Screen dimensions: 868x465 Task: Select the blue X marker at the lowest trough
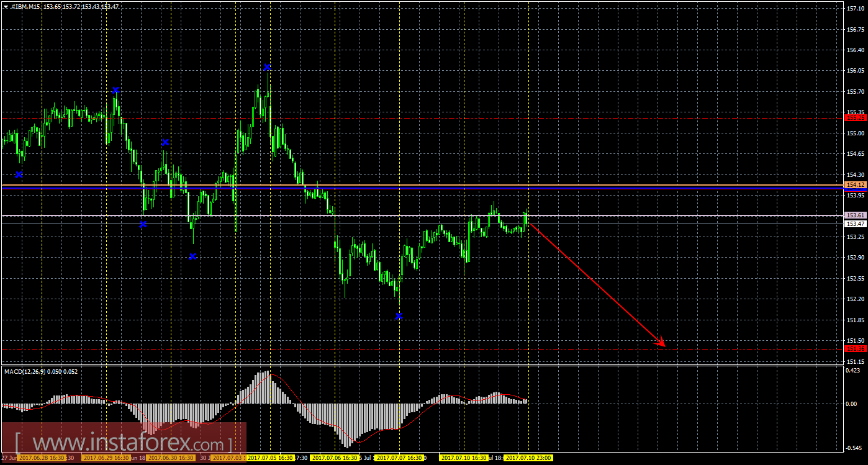(x=399, y=316)
